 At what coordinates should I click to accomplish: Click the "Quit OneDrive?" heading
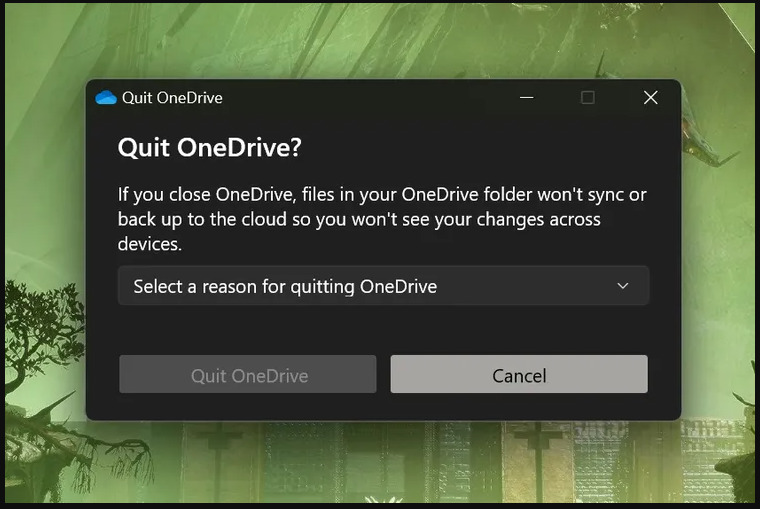pos(209,147)
